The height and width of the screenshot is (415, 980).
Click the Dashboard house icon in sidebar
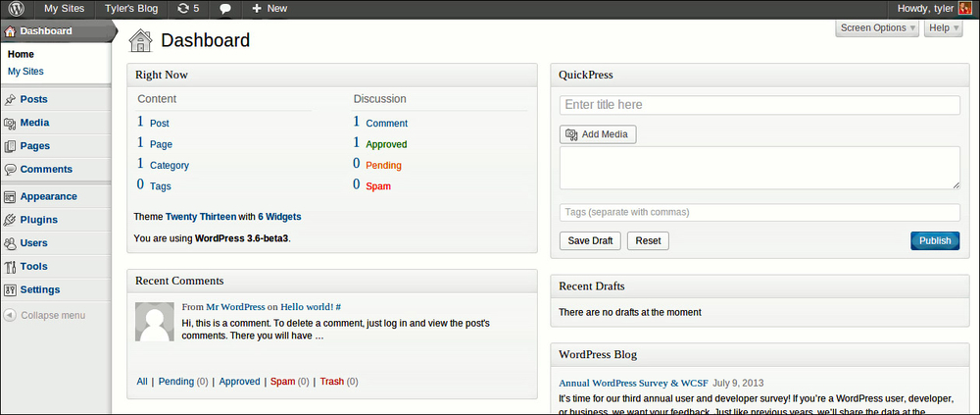10,31
